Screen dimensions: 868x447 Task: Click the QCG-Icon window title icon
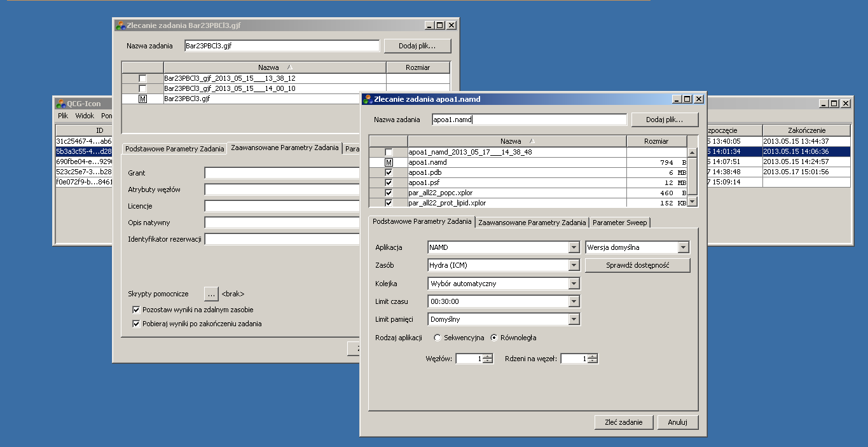point(61,104)
